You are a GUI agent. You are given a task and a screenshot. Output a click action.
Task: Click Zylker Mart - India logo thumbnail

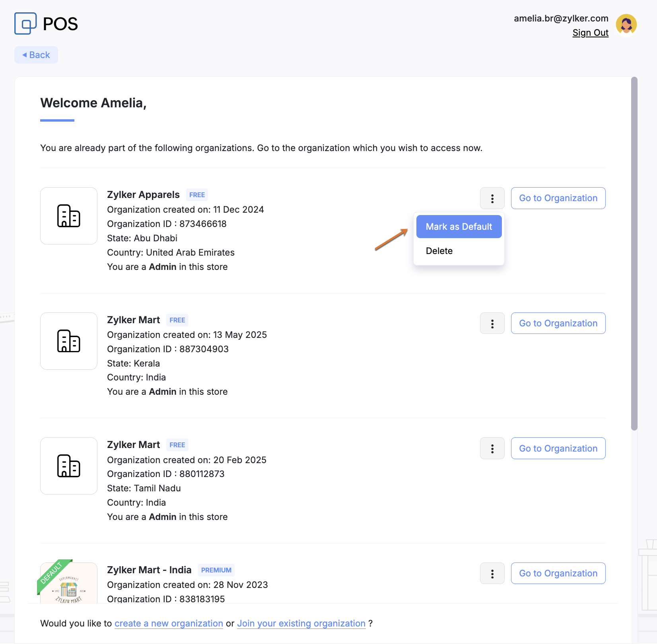tap(69, 584)
